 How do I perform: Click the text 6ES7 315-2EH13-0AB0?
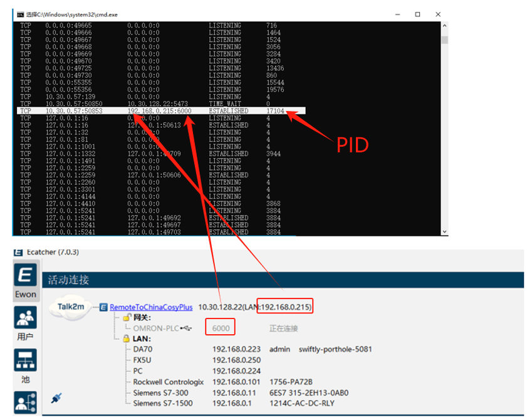pos(309,393)
